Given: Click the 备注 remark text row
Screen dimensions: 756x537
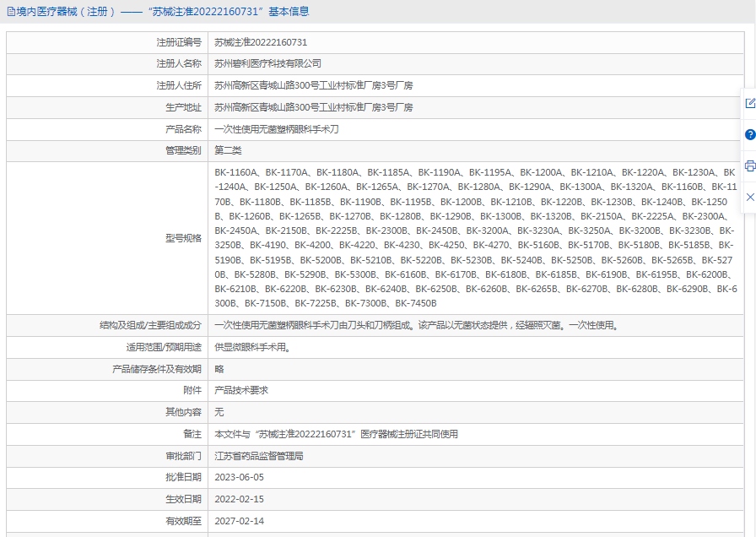Looking at the screenshot, I should pyautogui.click(x=336, y=434).
